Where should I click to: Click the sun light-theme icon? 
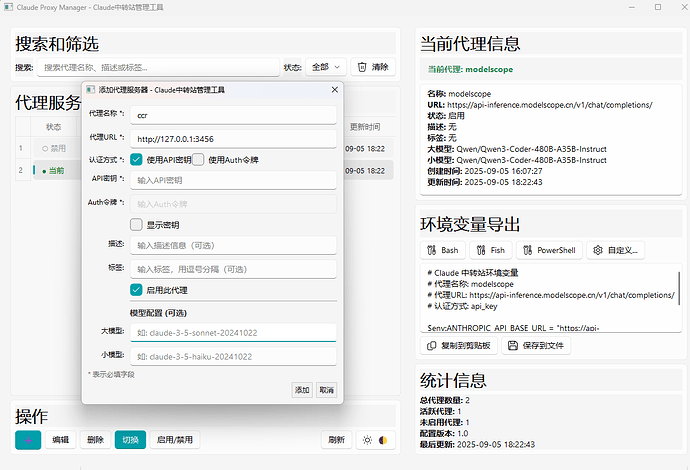click(367, 440)
